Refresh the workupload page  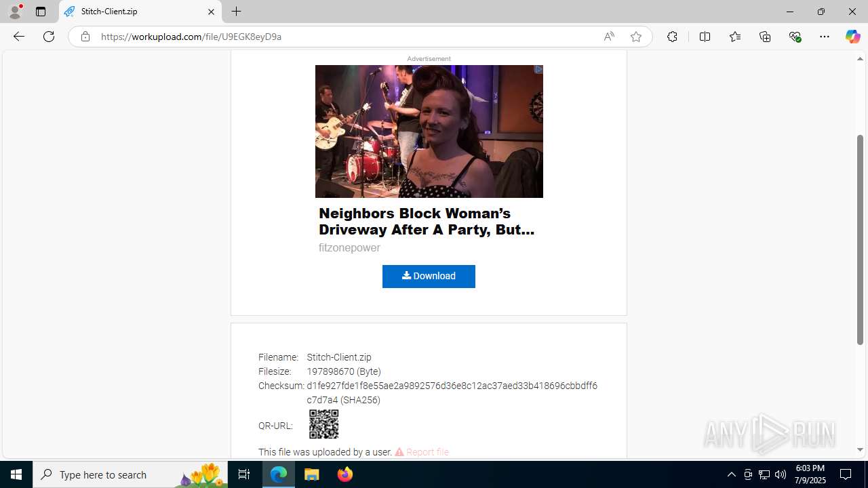point(49,37)
